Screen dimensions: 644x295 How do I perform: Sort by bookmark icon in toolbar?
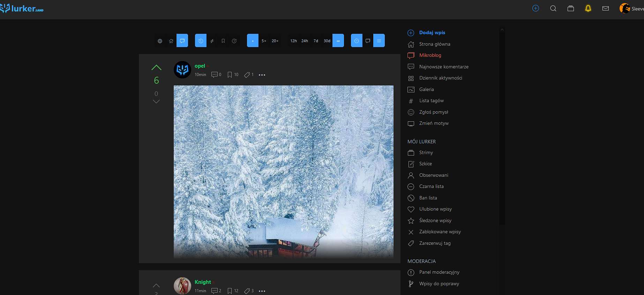223,41
